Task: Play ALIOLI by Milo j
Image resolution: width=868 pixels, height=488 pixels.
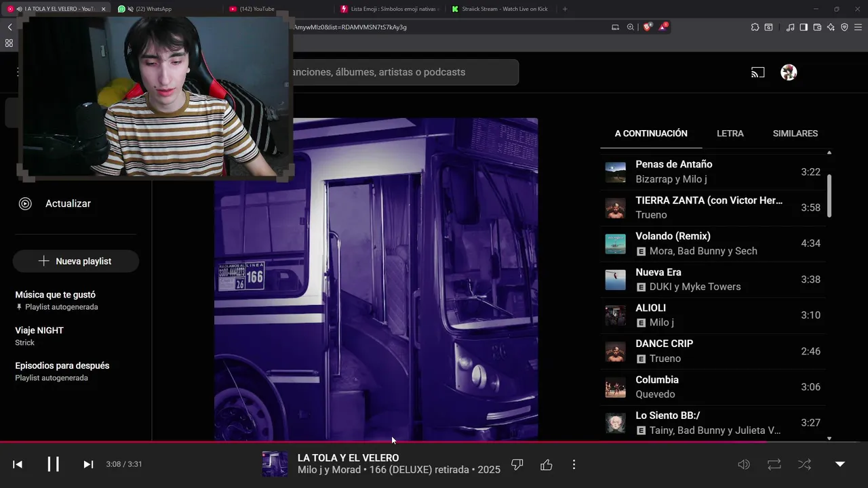Action: [713, 315]
